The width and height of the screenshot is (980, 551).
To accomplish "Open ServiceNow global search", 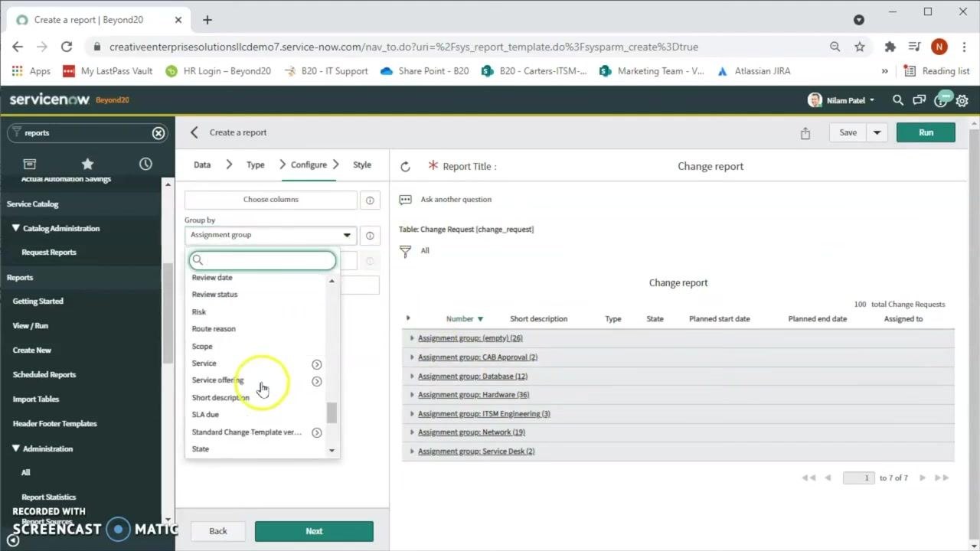I will (898, 100).
